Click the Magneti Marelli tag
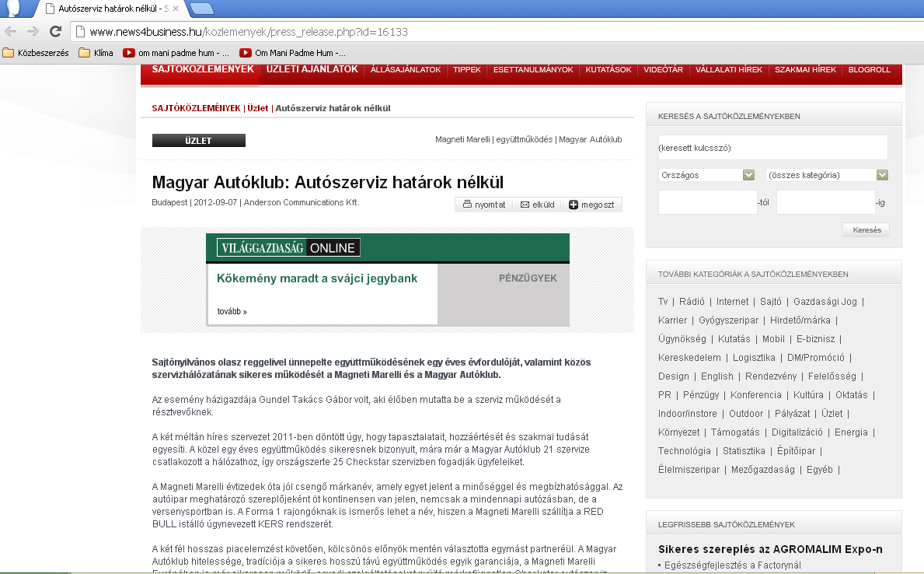 pos(462,140)
